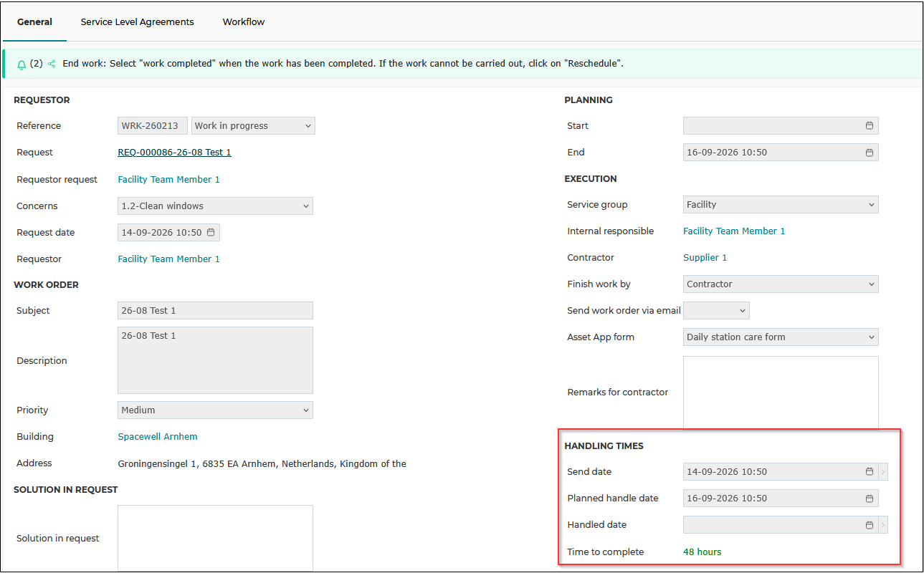Open the Work in progress status dropdown
The image size is (924, 573).
coord(253,125)
